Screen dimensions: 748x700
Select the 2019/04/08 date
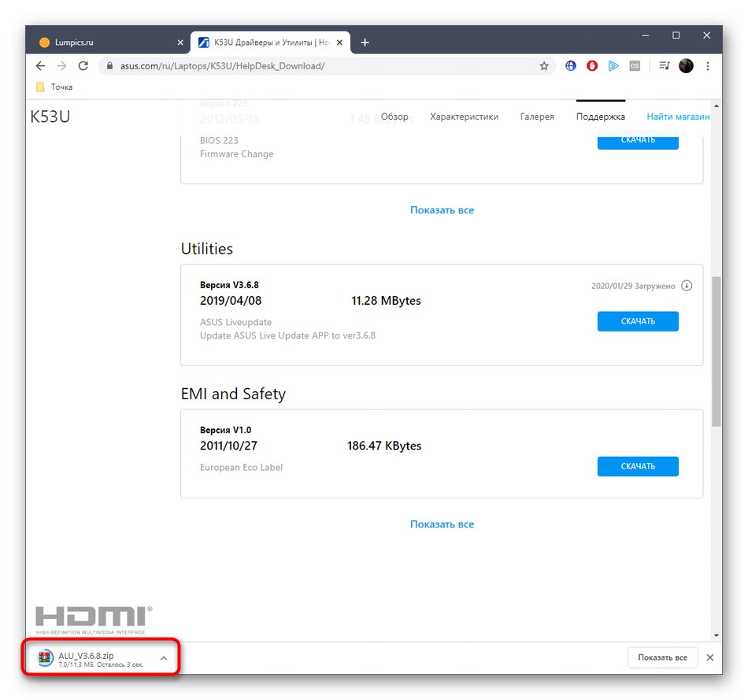coord(231,301)
